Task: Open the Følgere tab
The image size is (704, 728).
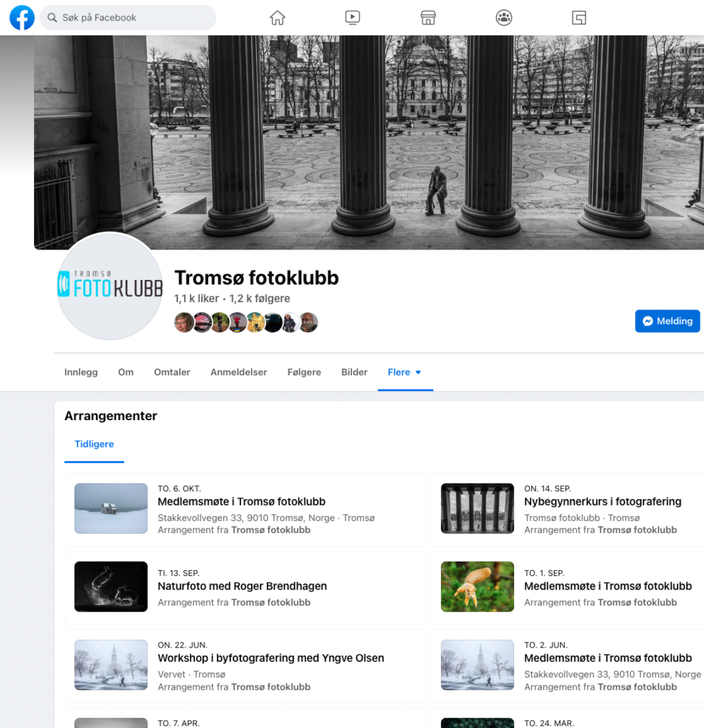Action: (x=304, y=372)
